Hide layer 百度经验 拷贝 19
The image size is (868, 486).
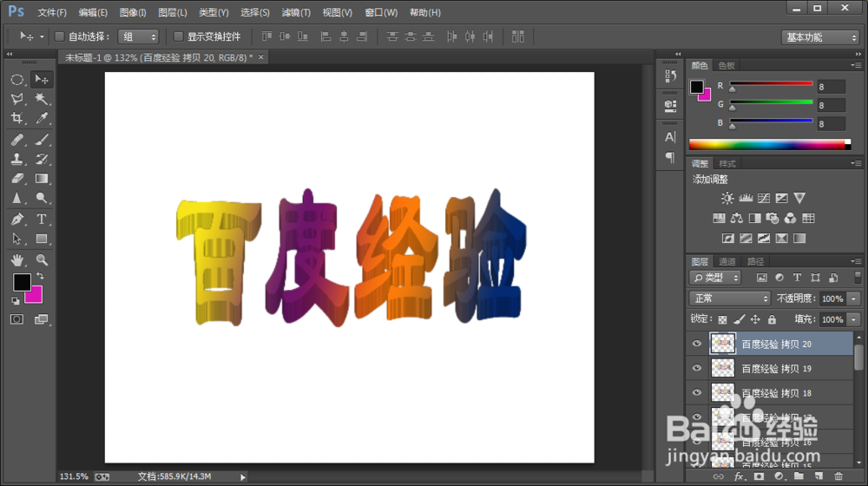697,368
